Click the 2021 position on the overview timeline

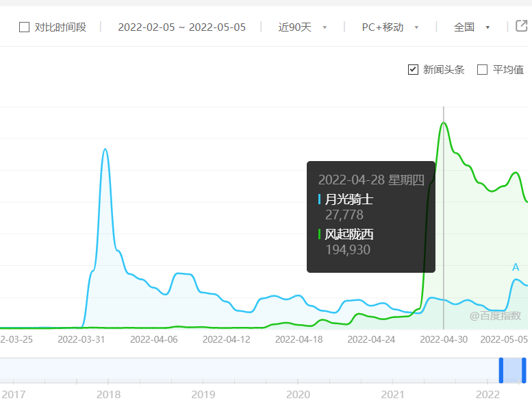392,394
